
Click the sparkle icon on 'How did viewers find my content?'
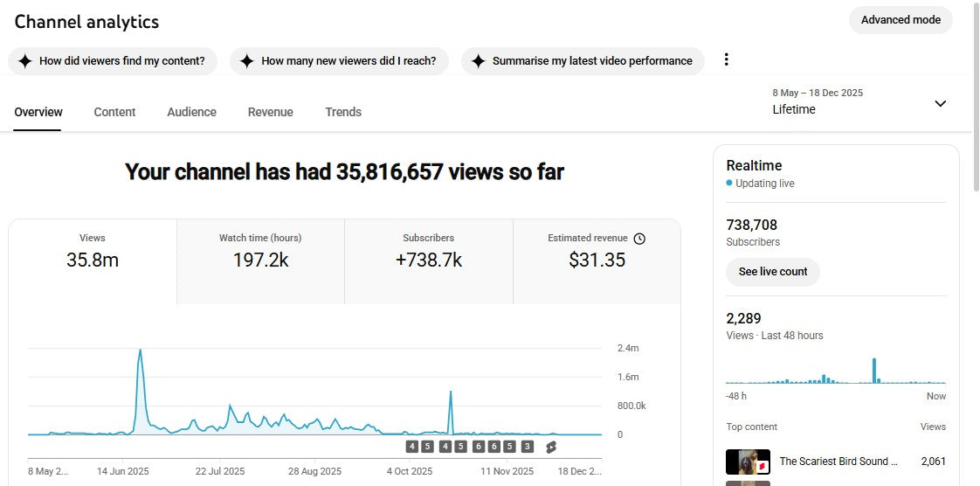[x=25, y=61]
